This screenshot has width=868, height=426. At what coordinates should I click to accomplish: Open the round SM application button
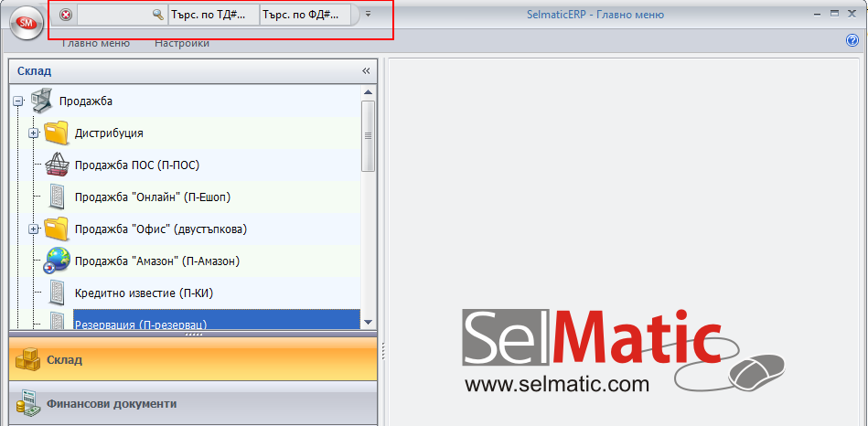tap(26, 23)
